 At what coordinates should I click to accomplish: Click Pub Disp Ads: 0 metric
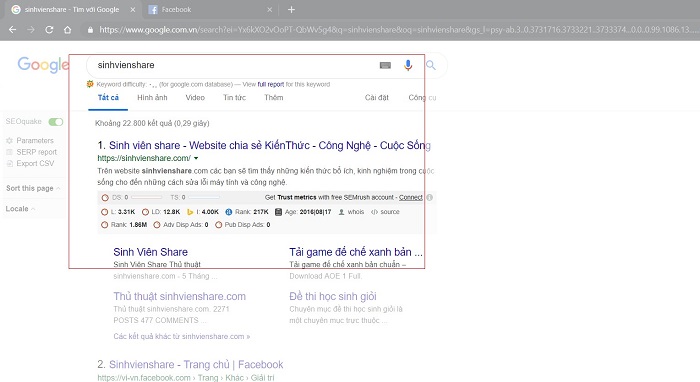click(242, 225)
